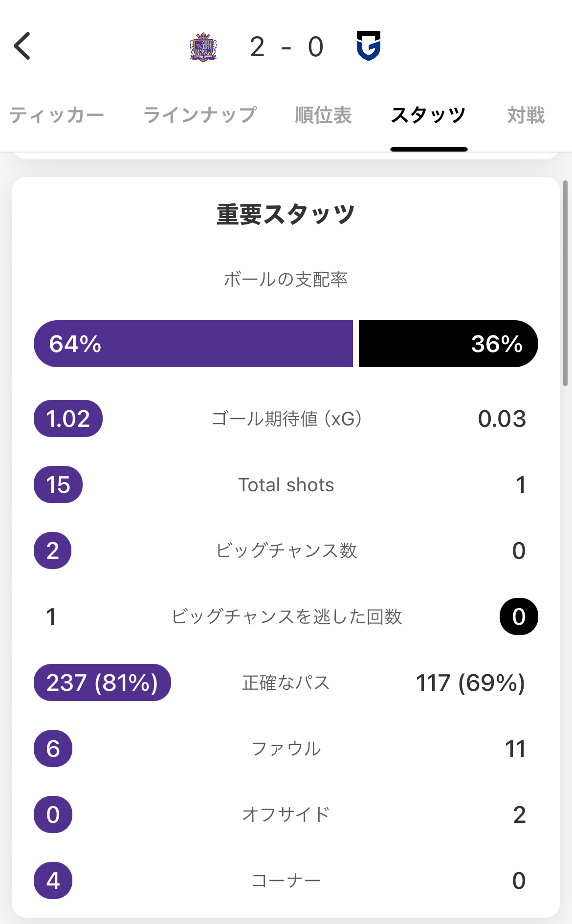This screenshot has height=924, width=572.
Task: Click the black 36% possession bar
Action: point(448,344)
